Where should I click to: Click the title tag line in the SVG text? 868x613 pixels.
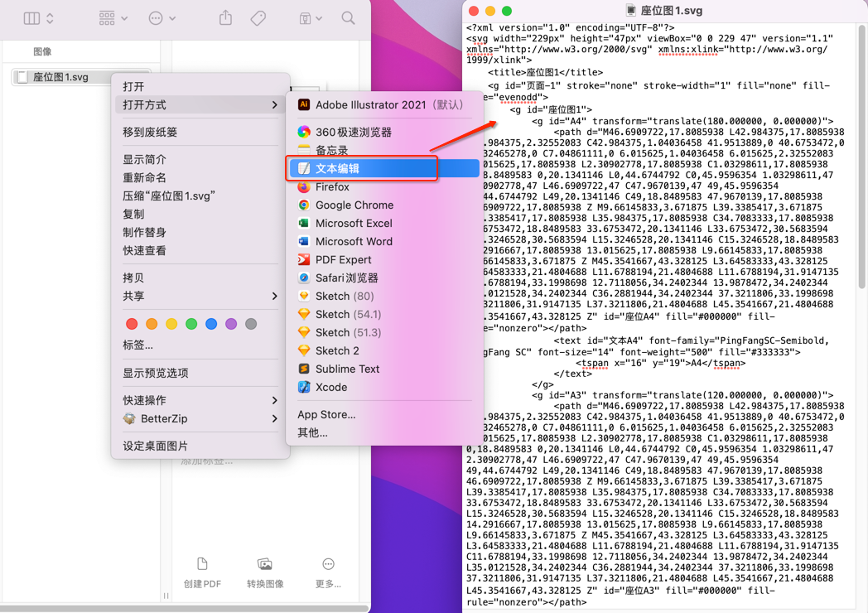[x=545, y=73]
